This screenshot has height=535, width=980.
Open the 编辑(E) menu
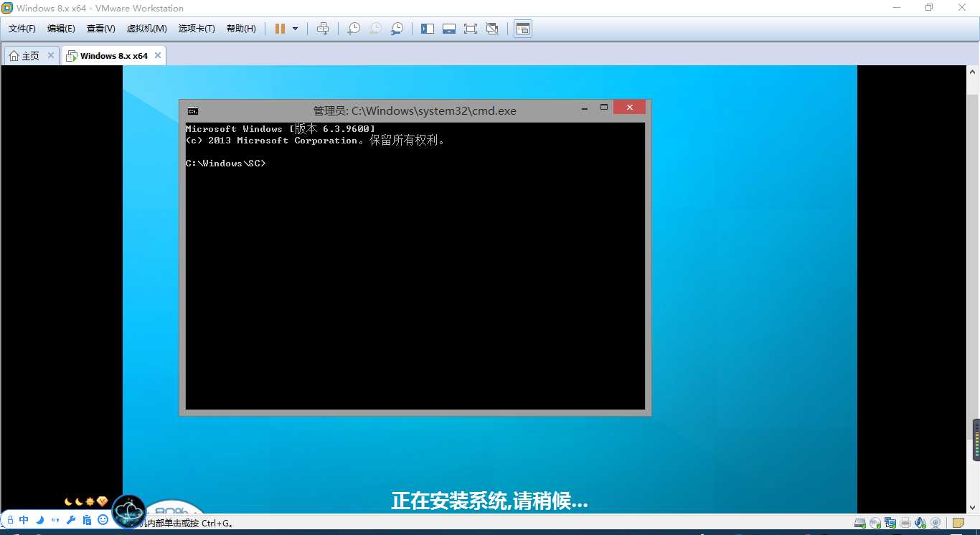(61, 29)
